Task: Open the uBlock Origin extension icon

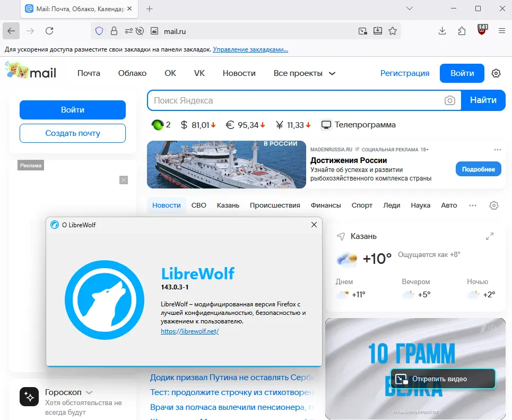Action: pos(482,31)
